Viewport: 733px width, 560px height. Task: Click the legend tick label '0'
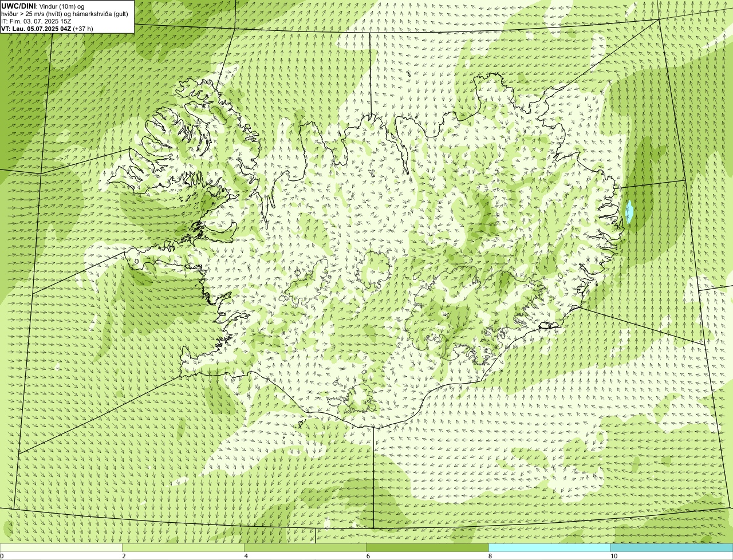(2, 556)
